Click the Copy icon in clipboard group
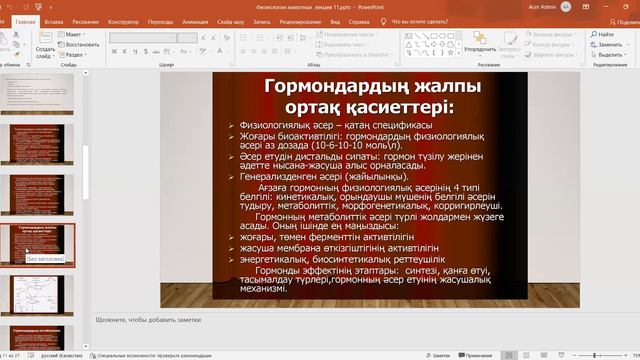Image resolution: width=640 pixels, height=360 pixels. (16, 44)
